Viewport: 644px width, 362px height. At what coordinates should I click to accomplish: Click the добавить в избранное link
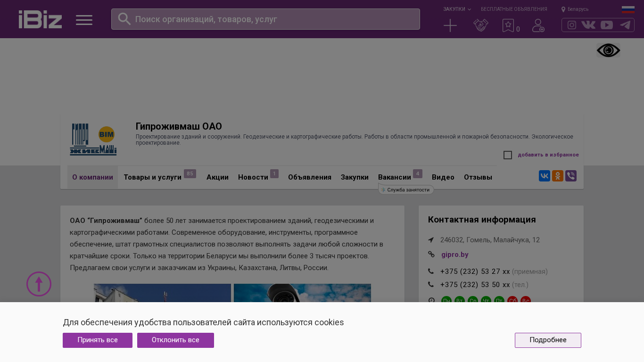(x=548, y=155)
